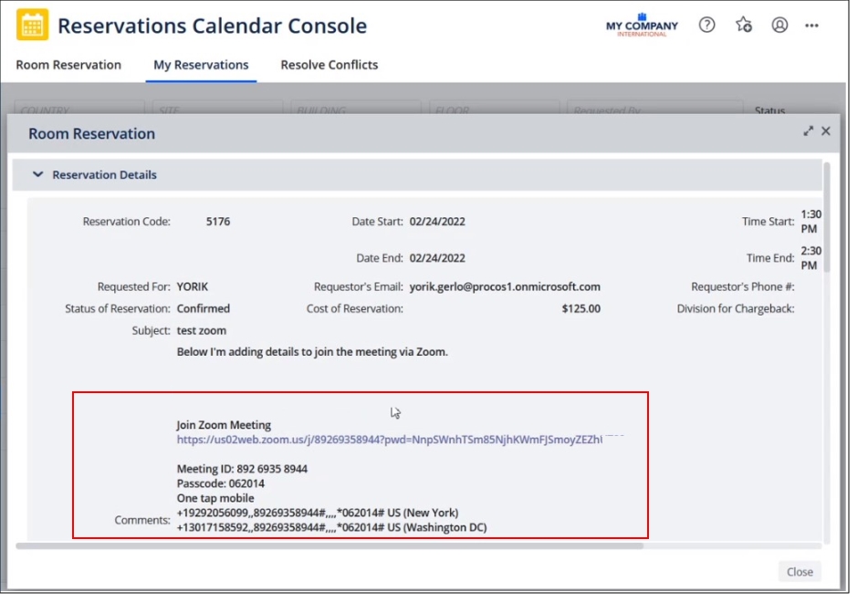Click the YORIK requested-for value

coord(193,286)
